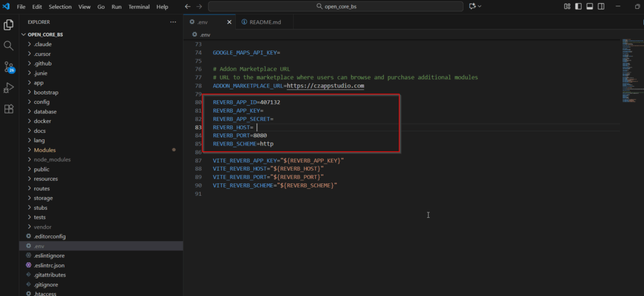Open the Search view in activity bar
644x296 pixels.
pyautogui.click(x=9, y=46)
